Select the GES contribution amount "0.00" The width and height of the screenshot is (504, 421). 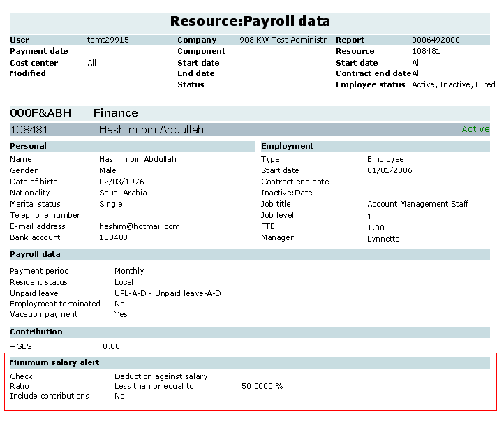111,346
